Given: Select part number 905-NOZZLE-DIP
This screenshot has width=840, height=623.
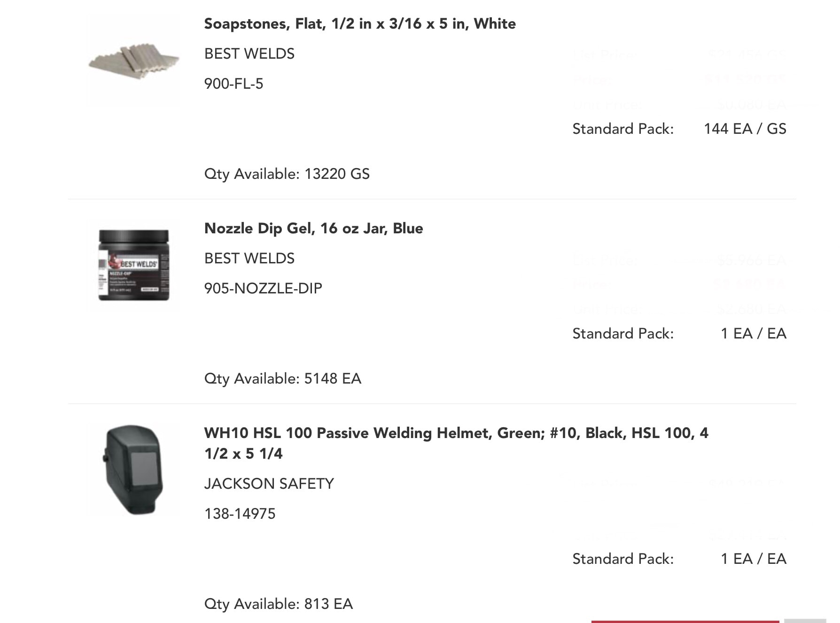Looking at the screenshot, I should 263,288.
